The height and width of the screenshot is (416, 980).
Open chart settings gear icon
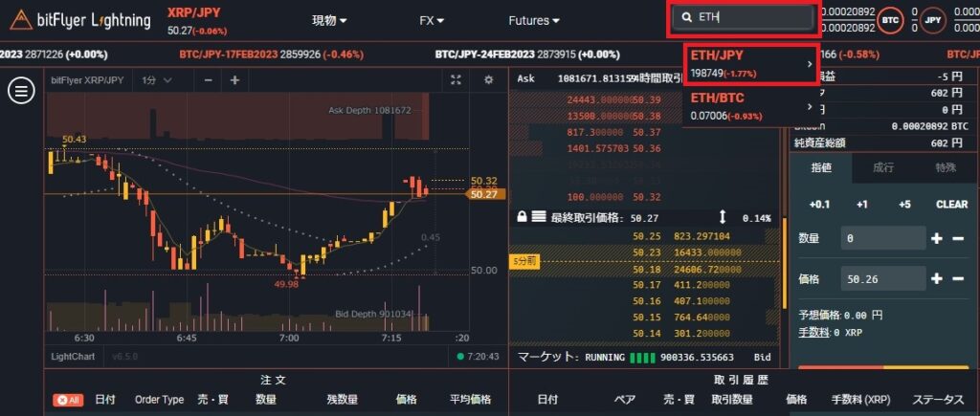(x=489, y=79)
